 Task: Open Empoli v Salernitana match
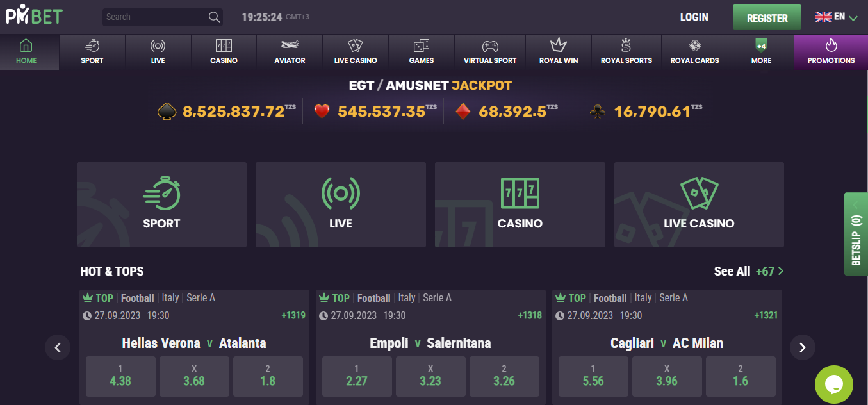pyautogui.click(x=430, y=343)
